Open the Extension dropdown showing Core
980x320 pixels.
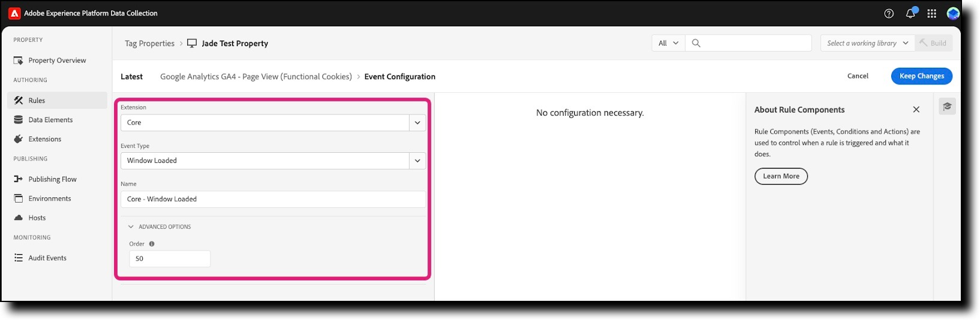[x=273, y=122]
